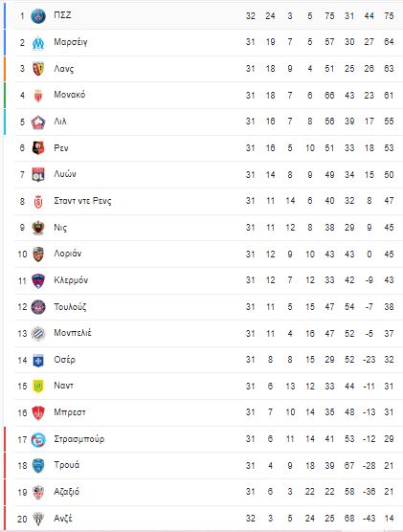The image size is (403, 532).
Task: Open the Αζαξιό team link
Action: click(x=67, y=491)
